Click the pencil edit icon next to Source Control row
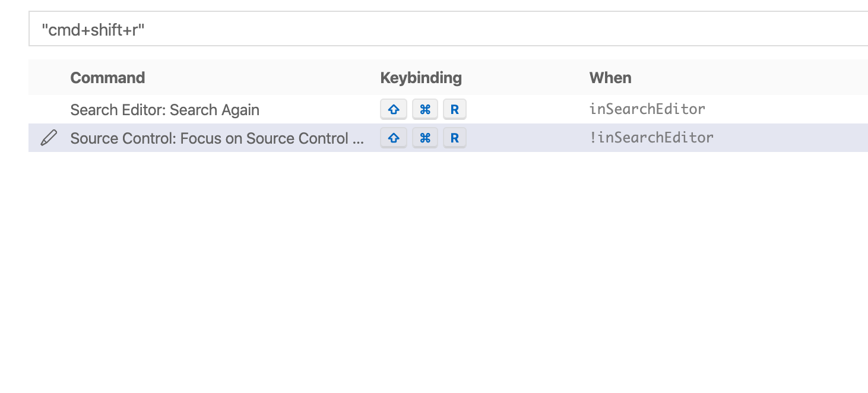Image resolution: width=868 pixels, height=393 pixels. [x=48, y=137]
